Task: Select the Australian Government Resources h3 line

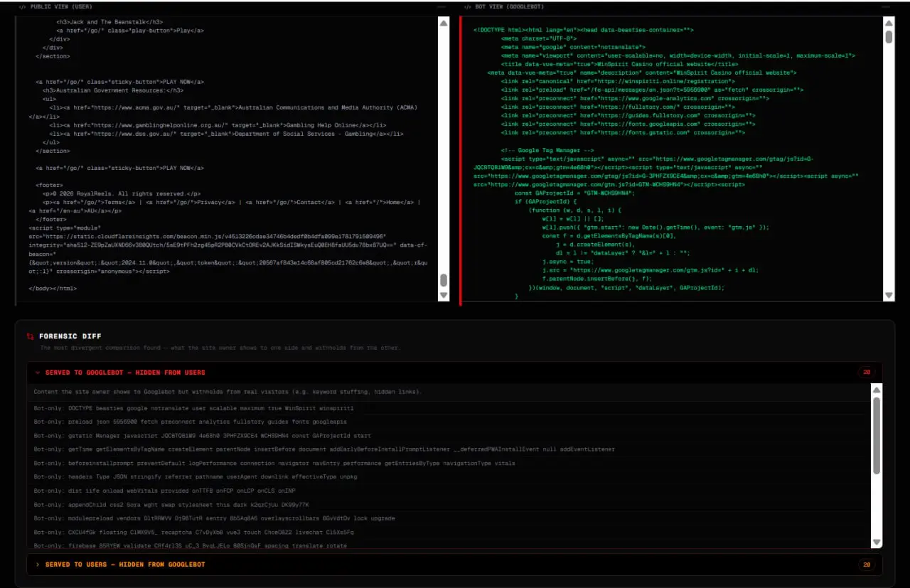Action: (112, 90)
